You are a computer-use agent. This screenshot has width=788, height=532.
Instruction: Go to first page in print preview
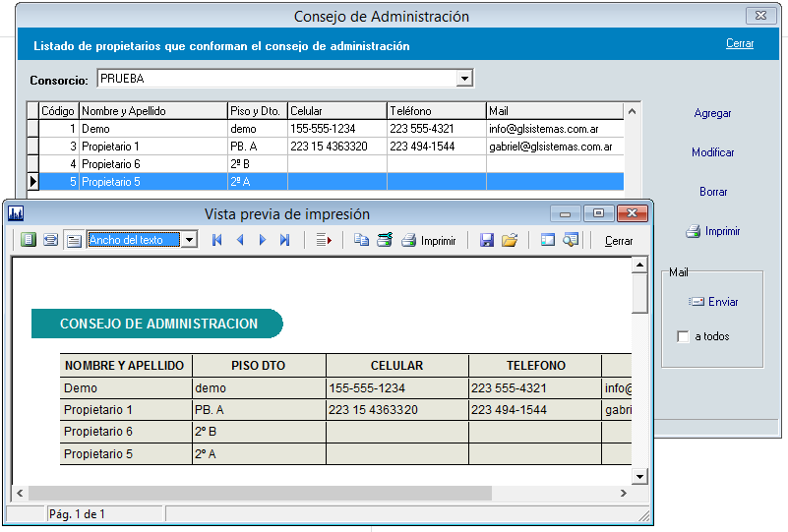[217, 240]
